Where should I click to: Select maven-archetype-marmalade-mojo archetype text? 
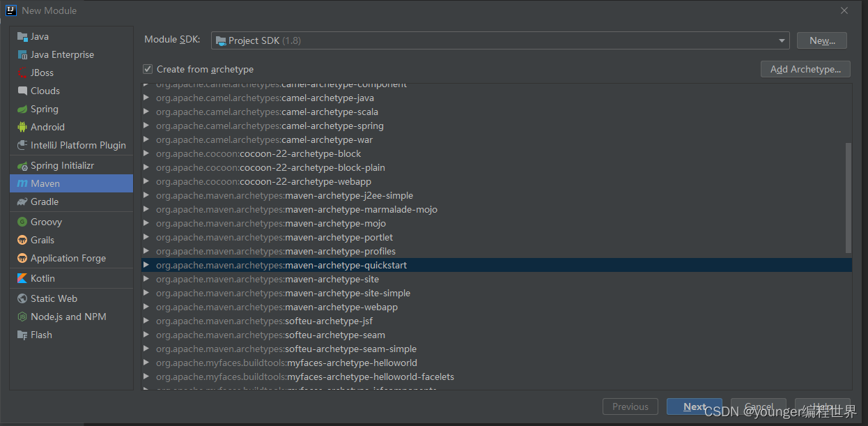pyautogui.click(x=361, y=209)
